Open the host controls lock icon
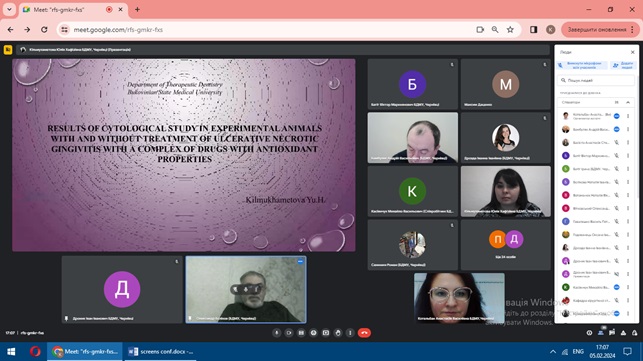643x361 pixels. [634, 333]
